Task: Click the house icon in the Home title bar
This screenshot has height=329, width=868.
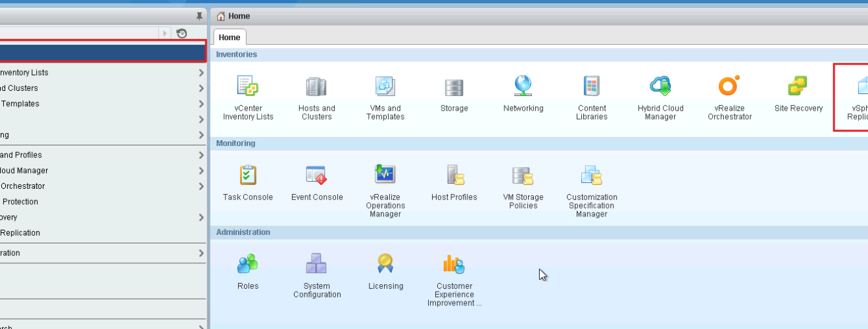Action: point(221,16)
